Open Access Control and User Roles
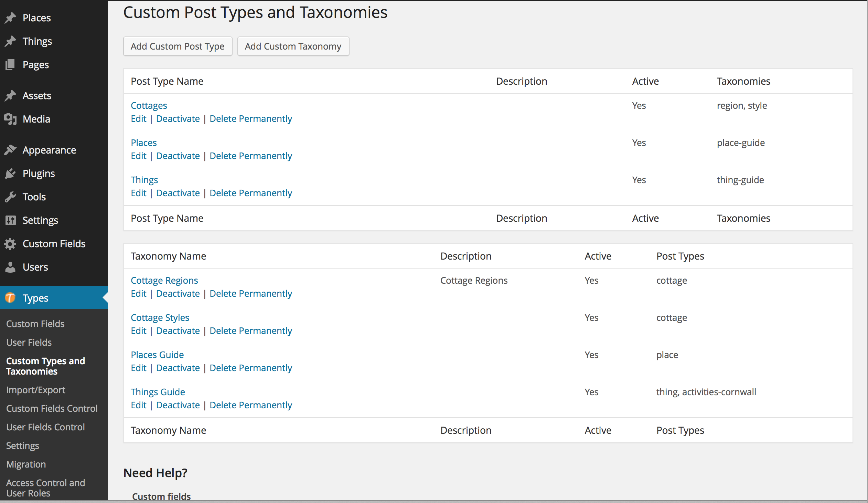 click(45, 488)
